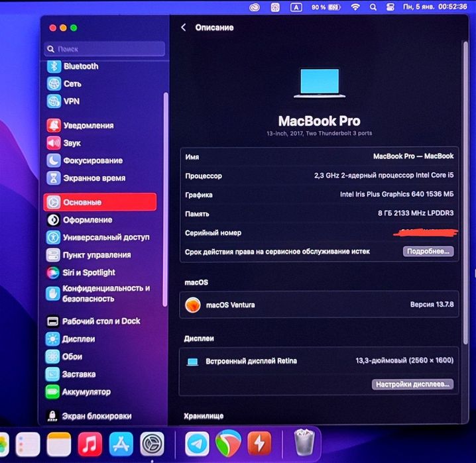Open the Заставка screen saver settings
This screenshot has width=476, height=463.
point(70,374)
